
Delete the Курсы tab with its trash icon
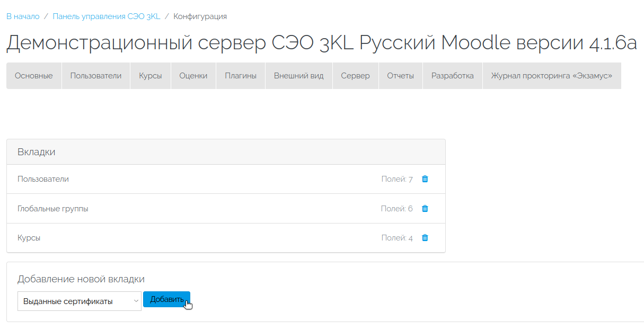425,238
